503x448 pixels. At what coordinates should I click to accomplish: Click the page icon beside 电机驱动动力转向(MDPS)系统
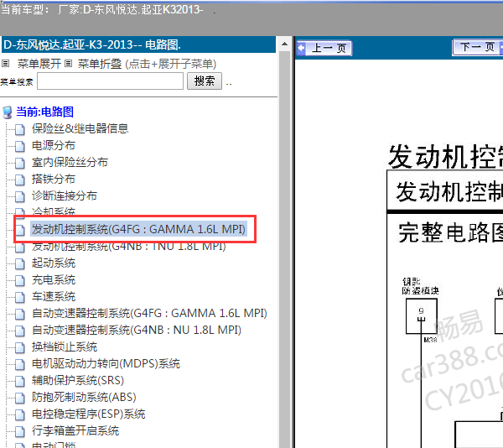20,364
